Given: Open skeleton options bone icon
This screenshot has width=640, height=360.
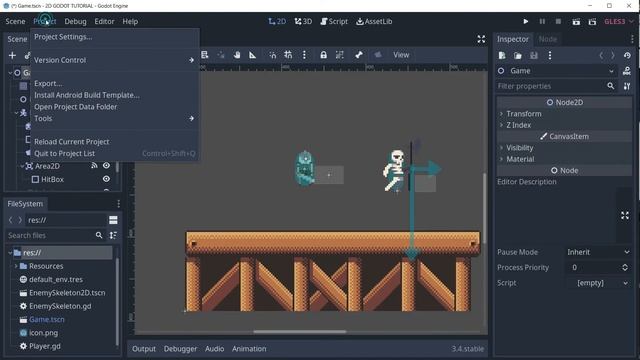Looking at the screenshot, I should (x=359, y=55).
